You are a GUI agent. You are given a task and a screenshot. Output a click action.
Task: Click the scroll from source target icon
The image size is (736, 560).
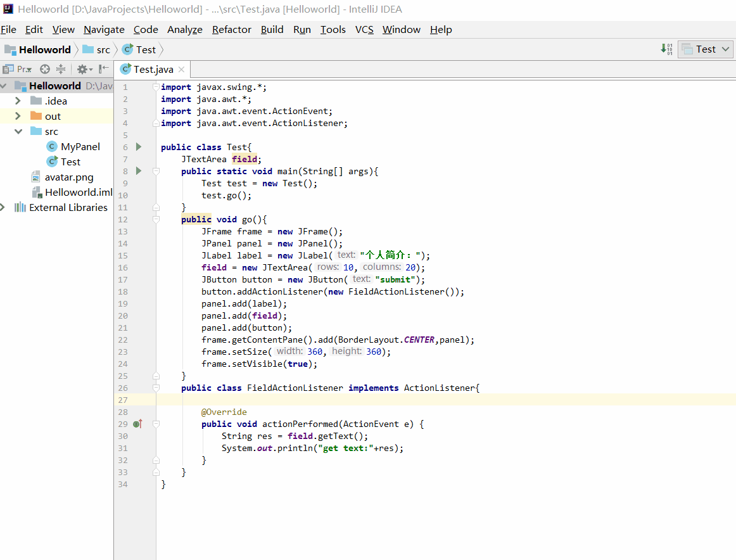click(x=44, y=70)
